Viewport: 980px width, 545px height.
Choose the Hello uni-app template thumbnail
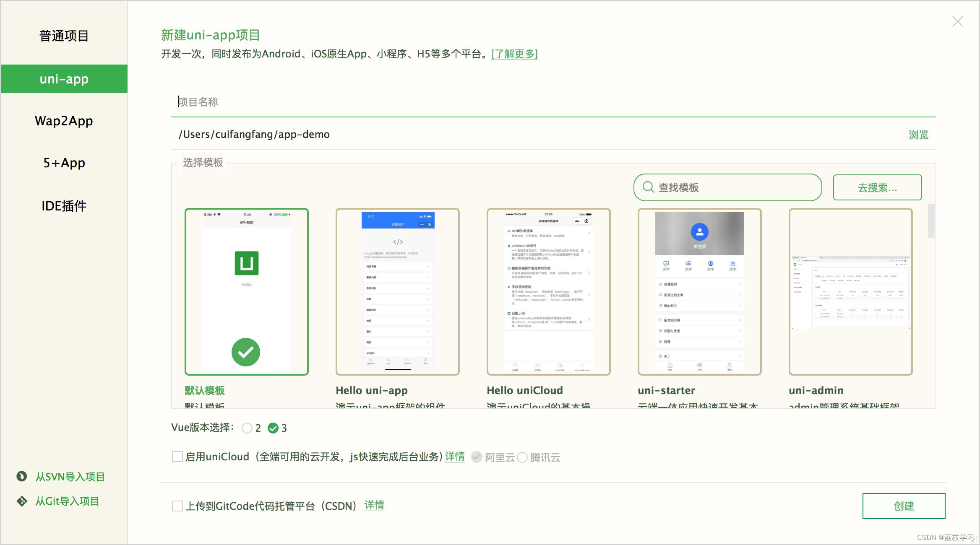398,291
